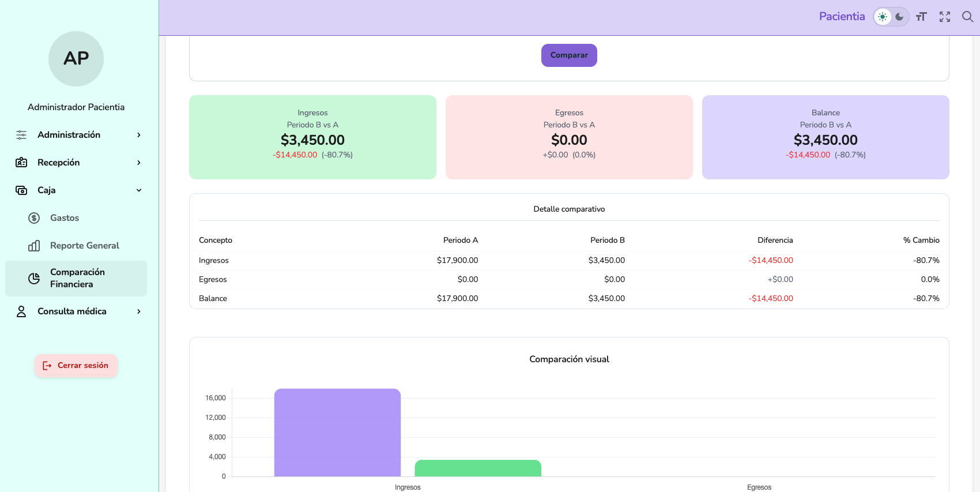This screenshot has width=980, height=492.
Task: Click the text size icon in header
Action: coord(921,17)
